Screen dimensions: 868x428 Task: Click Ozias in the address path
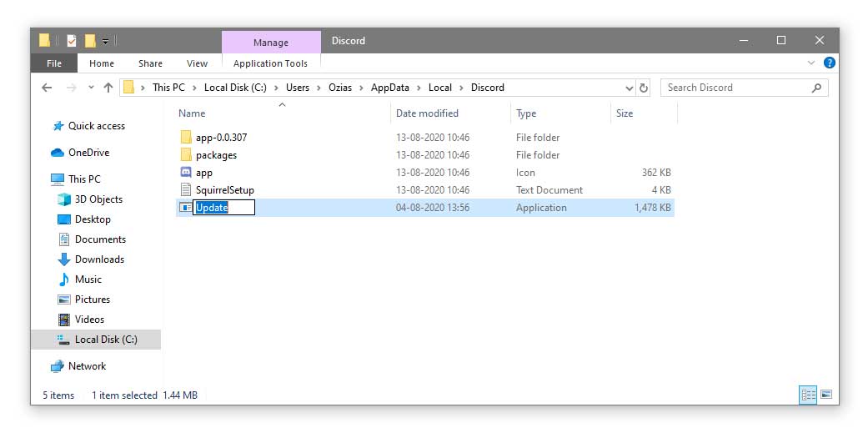[340, 88]
